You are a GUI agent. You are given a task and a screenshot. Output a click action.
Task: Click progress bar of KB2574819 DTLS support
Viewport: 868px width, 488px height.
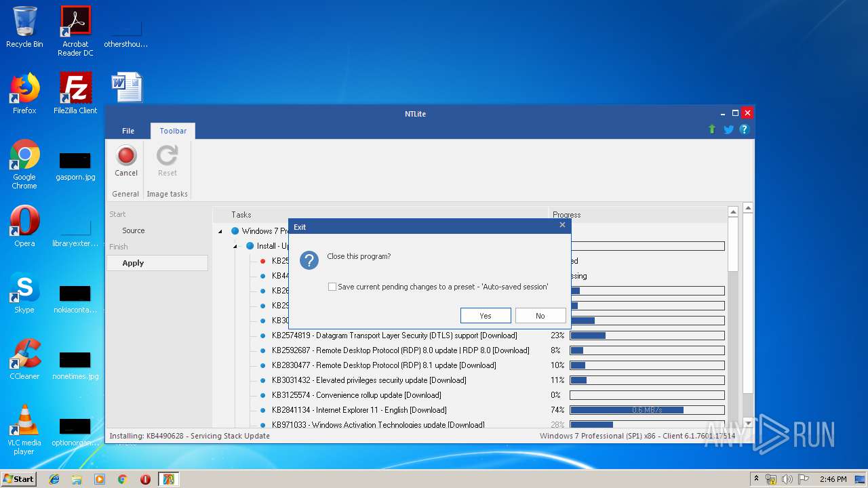[x=647, y=335]
